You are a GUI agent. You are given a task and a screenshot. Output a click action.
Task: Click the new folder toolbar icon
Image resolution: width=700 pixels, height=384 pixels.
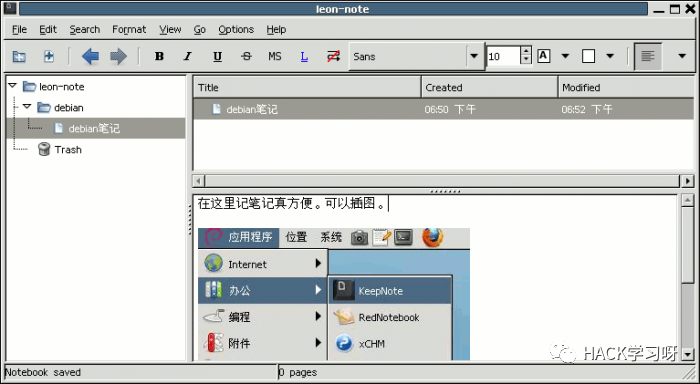(x=19, y=57)
